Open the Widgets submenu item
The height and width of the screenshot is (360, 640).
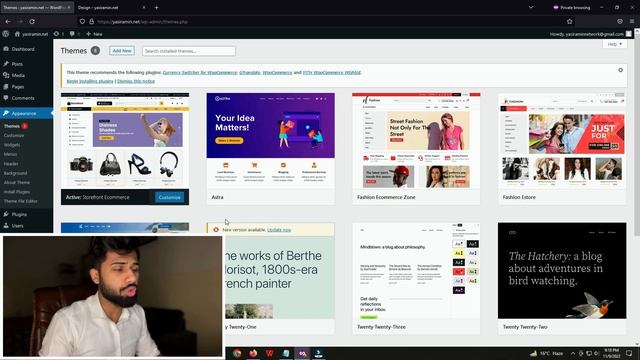pyautogui.click(x=12, y=145)
